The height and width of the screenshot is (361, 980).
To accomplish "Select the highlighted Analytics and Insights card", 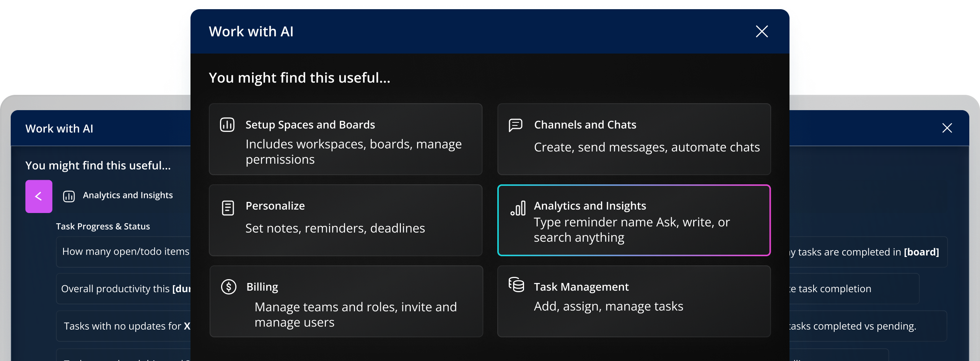I will (x=634, y=220).
